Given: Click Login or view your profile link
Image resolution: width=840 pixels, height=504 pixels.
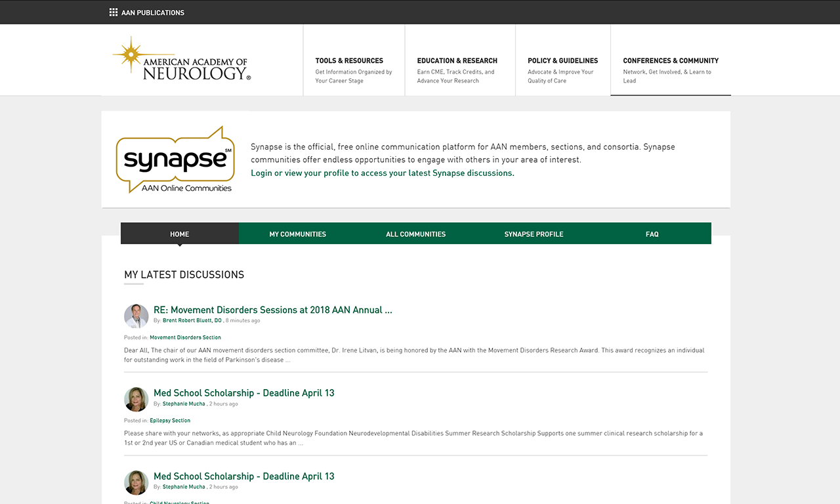Looking at the screenshot, I should pyautogui.click(x=383, y=173).
